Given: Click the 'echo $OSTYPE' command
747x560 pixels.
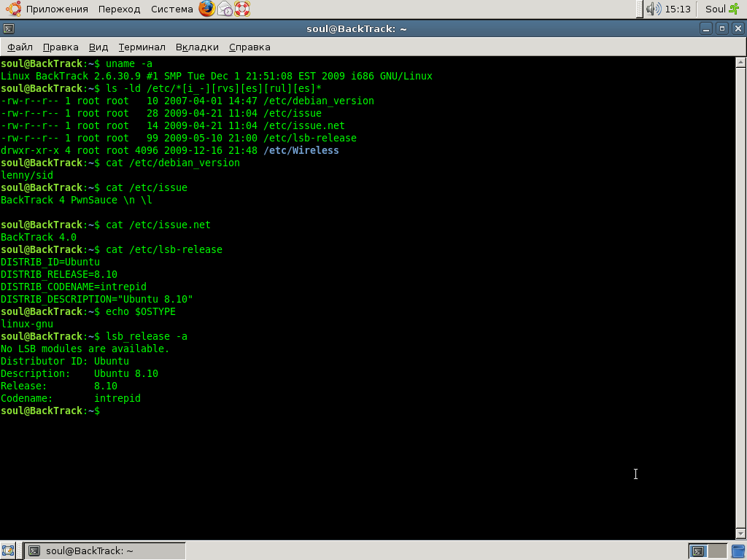Looking at the screenshot, I should point(141,311).
